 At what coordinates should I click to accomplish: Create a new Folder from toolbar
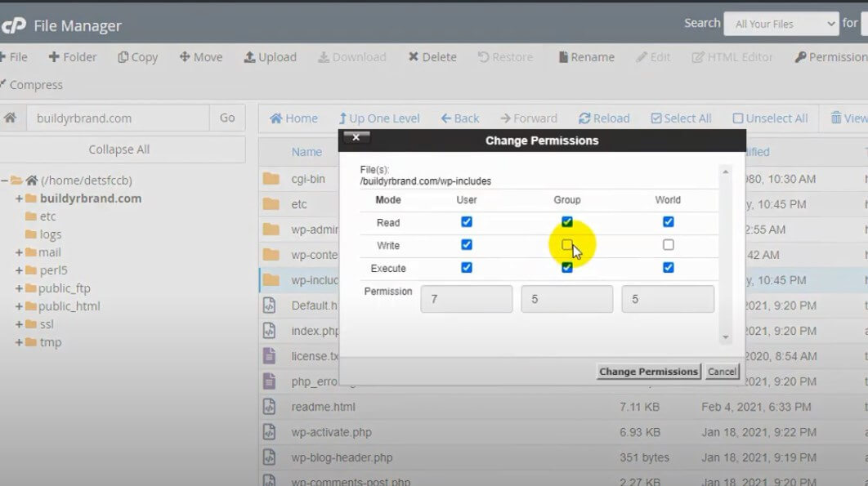73,57
